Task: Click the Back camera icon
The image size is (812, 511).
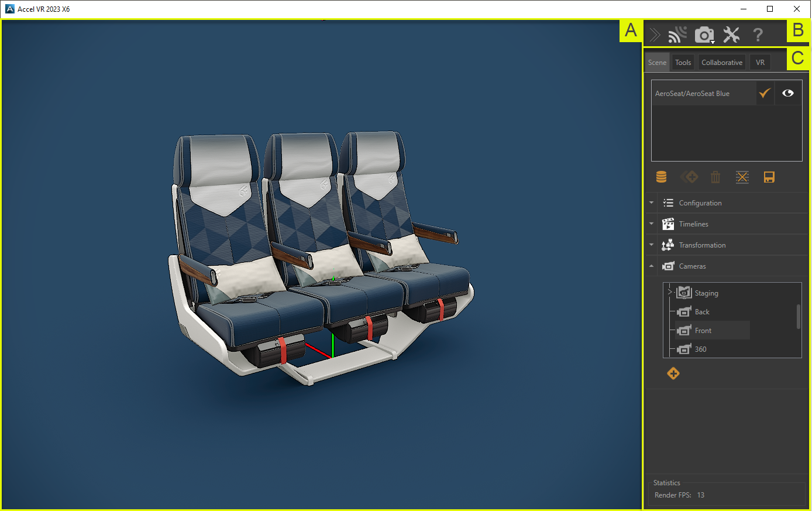Action: tap(684, 312)
